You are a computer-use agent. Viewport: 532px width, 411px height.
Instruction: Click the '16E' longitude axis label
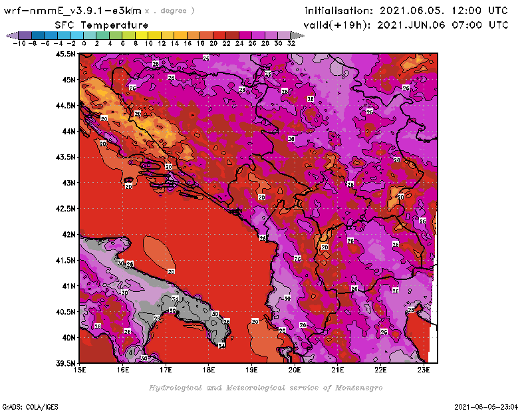[123, 370]
